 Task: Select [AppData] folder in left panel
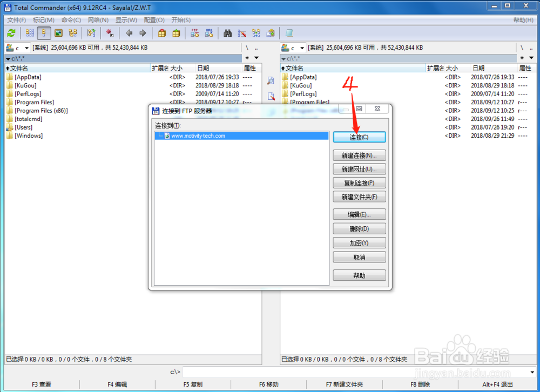coord(28,77)
